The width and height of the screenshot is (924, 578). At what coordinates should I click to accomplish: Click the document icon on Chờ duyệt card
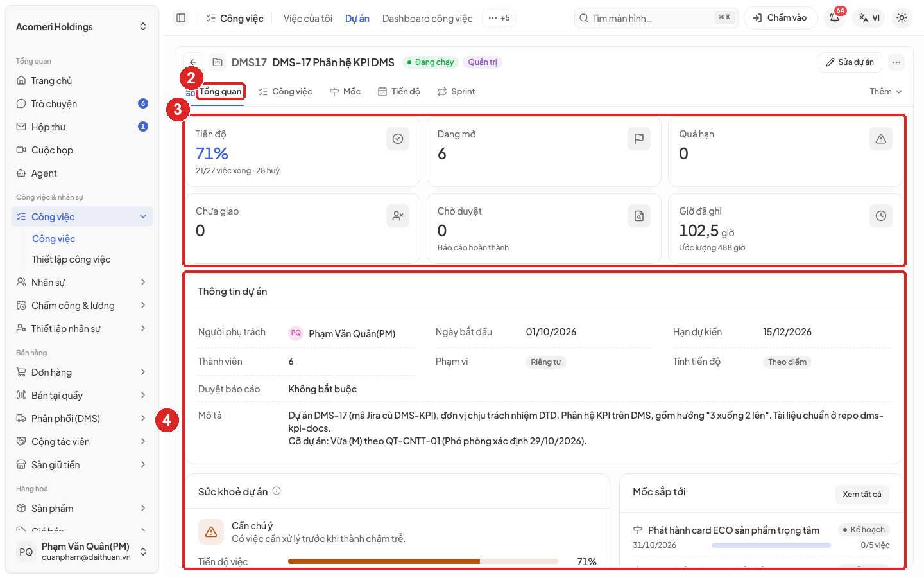point(639,216)
